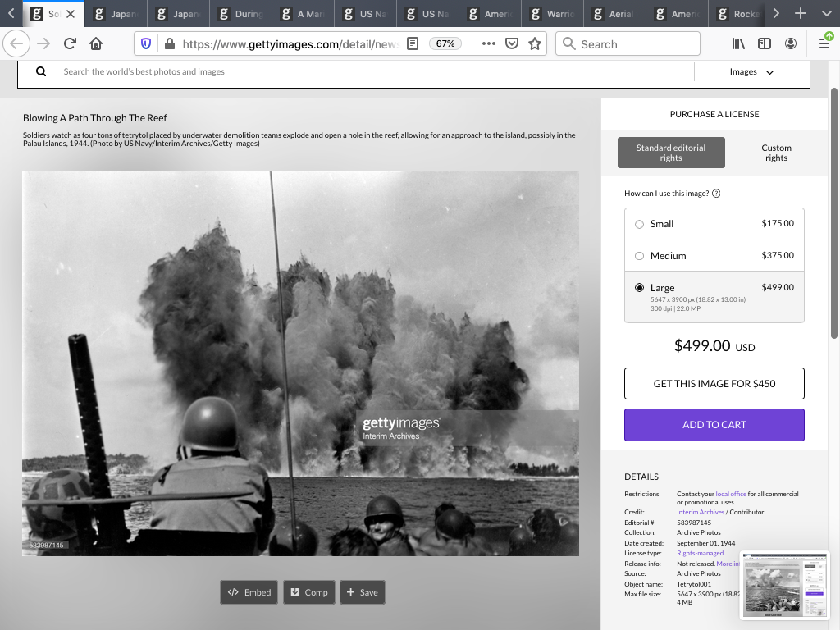840x630 pixels.
Task: Save page to Pocket icon
Action: (x=512, y=43)
